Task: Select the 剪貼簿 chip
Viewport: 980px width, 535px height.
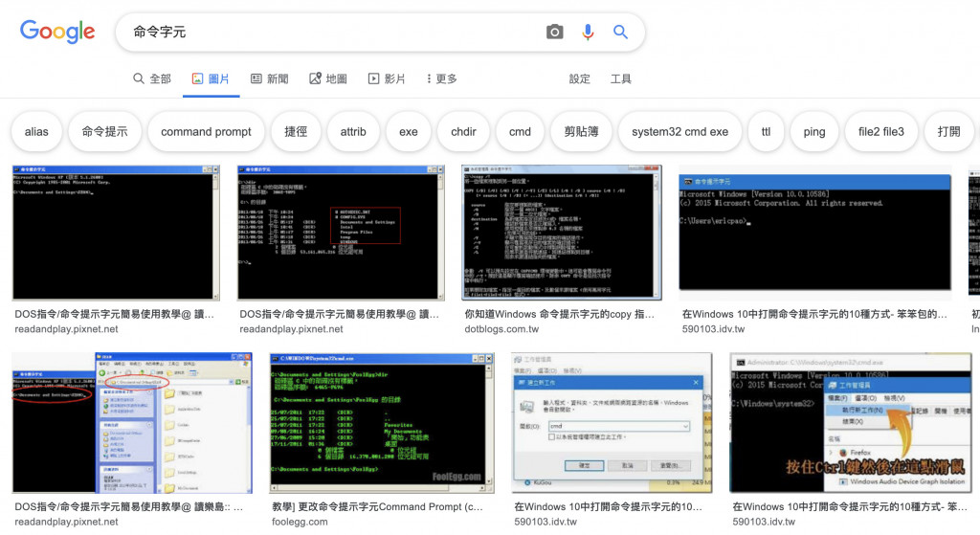Action: click(581, 132)
